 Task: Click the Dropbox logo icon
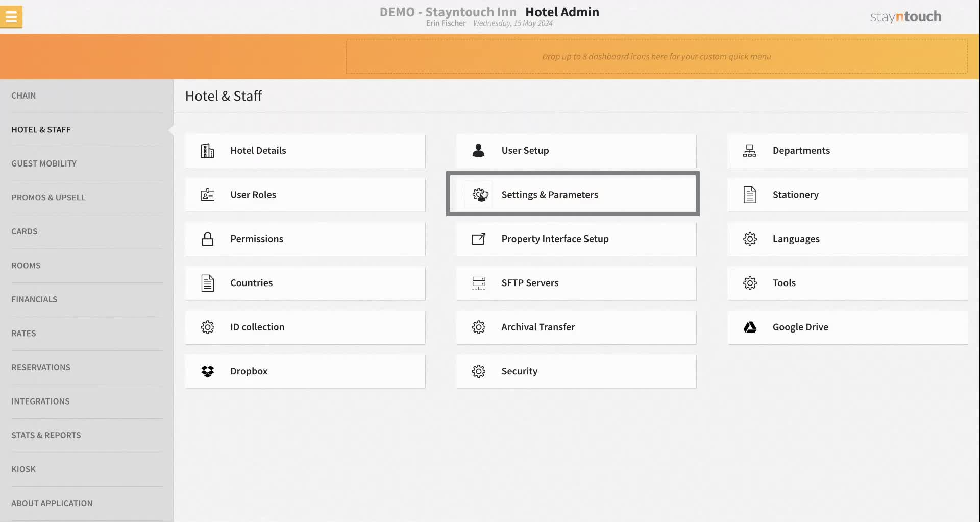[207, 371]
